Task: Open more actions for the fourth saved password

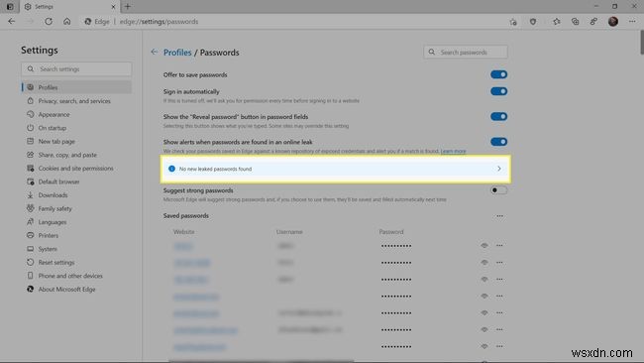Action: tap(499, 296)
